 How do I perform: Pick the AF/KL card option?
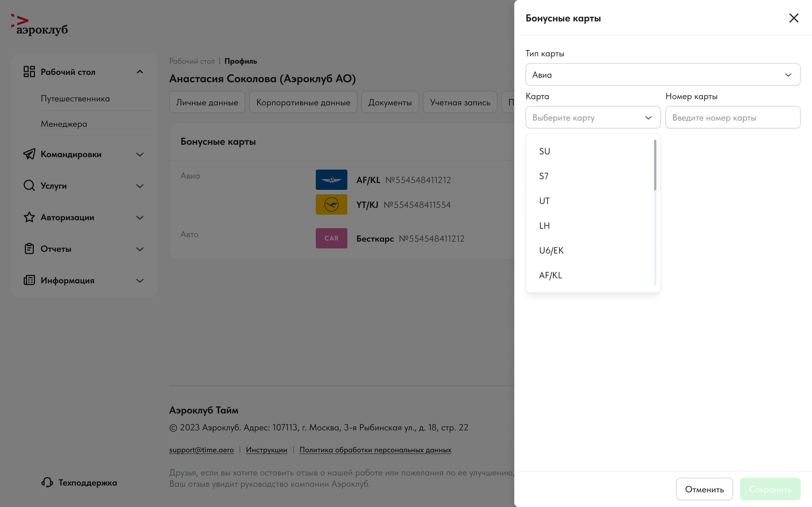[x=550, y=275]
